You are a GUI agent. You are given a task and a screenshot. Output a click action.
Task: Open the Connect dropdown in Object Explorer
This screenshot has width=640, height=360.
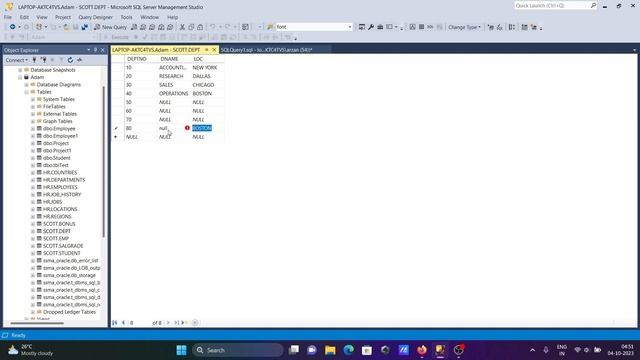point(17,60)
